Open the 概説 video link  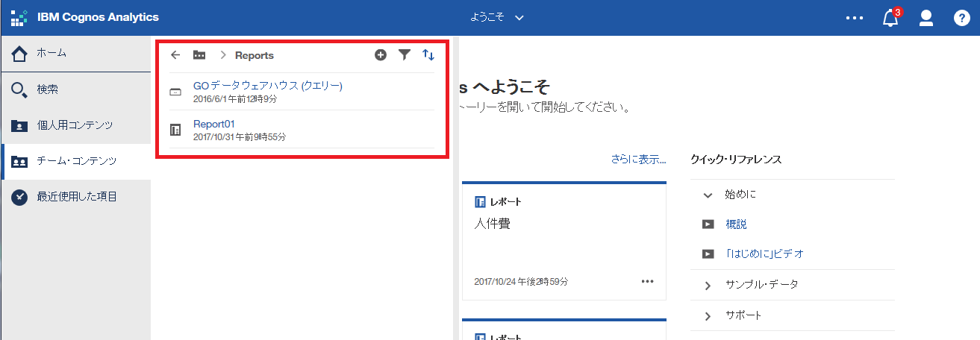coord(736,224)
